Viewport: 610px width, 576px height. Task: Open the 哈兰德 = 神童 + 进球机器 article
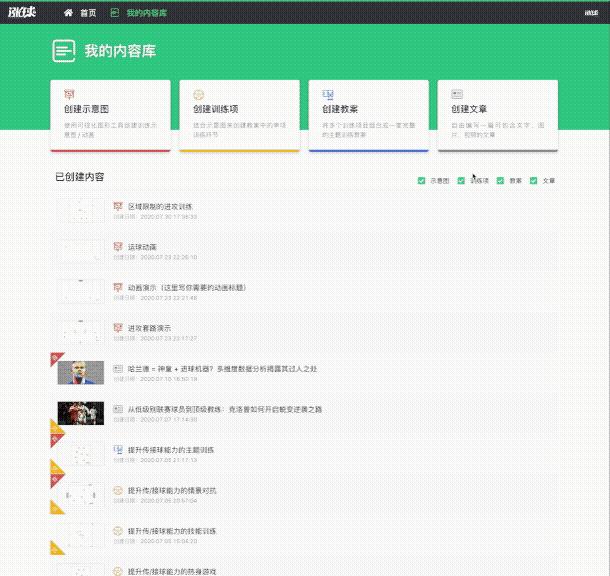click(x=223, y=369)
